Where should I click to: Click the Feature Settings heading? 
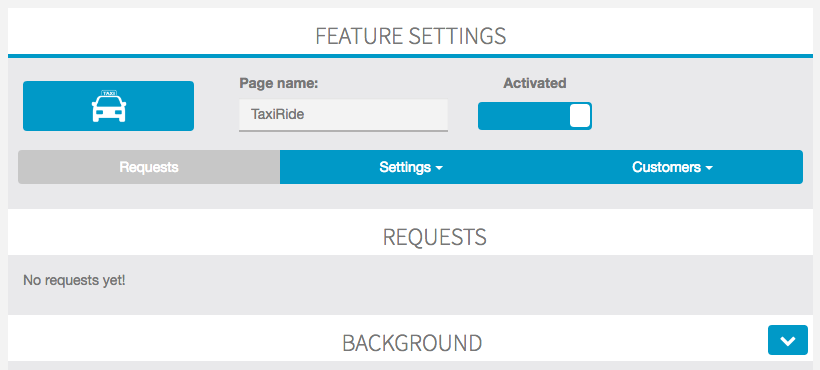tap(411, 36)
